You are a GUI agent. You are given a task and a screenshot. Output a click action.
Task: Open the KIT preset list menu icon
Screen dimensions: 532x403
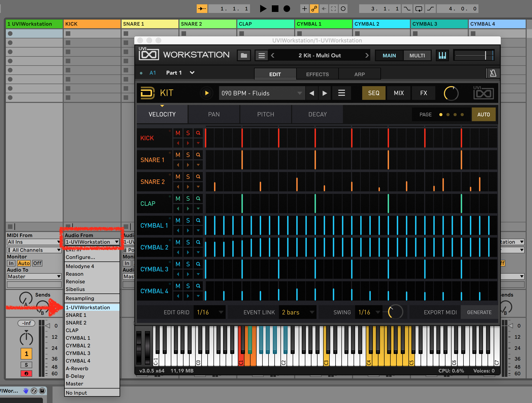pyautogui.click(x=342, y=93)
